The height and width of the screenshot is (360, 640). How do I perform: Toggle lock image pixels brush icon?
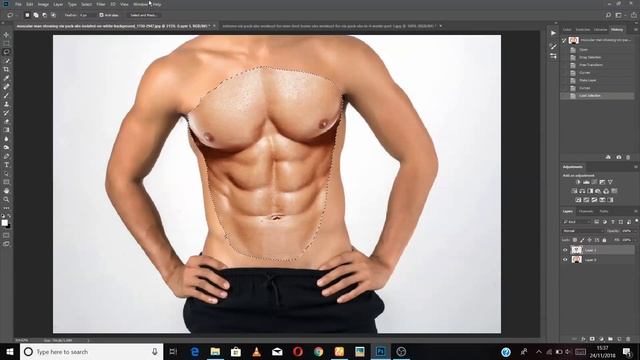coord(582,240)
